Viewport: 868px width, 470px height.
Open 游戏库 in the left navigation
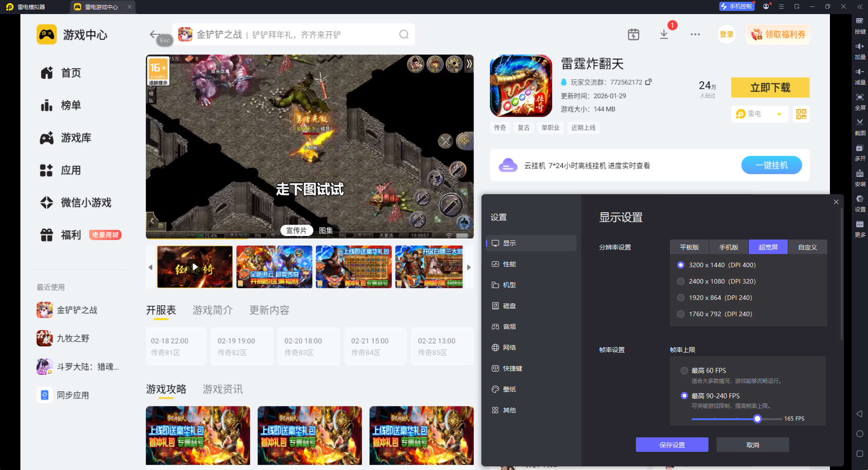coord(66,138)
